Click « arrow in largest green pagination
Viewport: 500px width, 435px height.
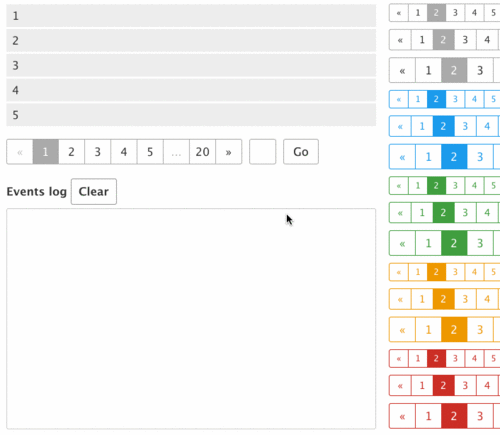point(402,243)
